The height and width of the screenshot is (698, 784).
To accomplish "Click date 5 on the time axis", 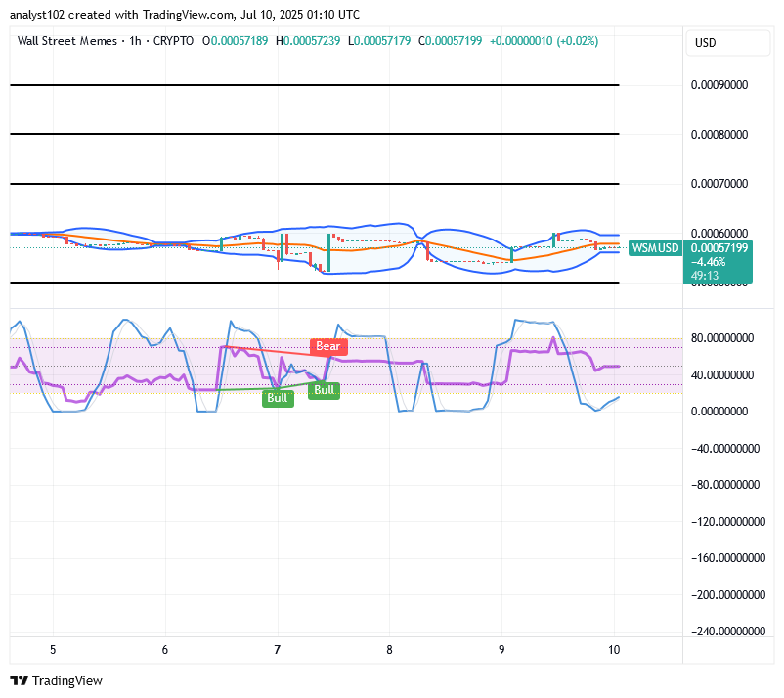I will (x=53, y=650).
